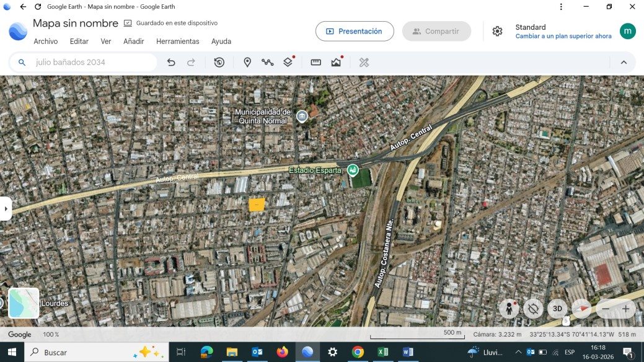This screenshot has height=362, width=644.
Task: Open the Herramientas menu
Action: [x=177, y=42]
